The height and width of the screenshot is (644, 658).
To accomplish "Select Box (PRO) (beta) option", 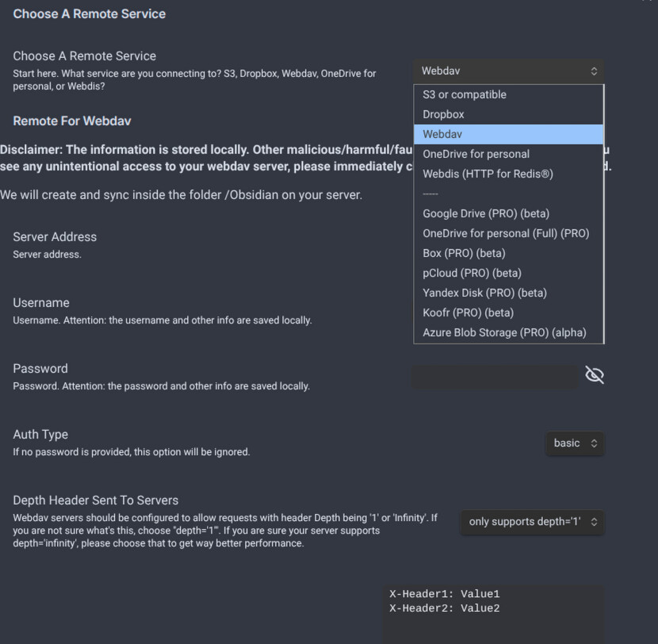I will click(464, 253).
